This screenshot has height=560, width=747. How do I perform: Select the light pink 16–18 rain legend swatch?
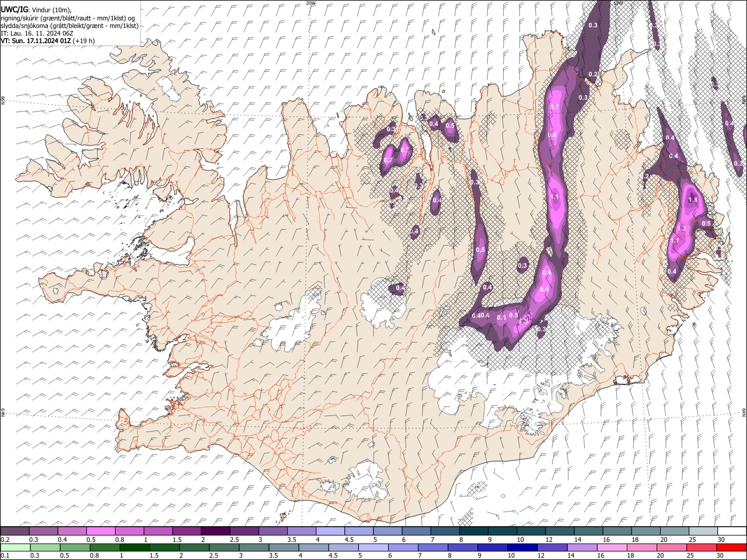point(612,547)
